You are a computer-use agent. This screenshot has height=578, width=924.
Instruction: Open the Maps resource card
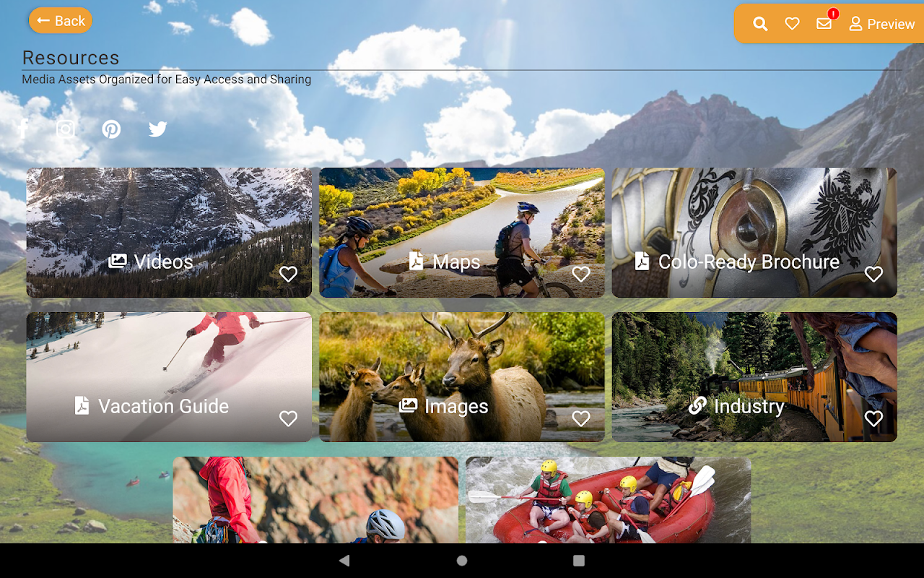point(462,233)
